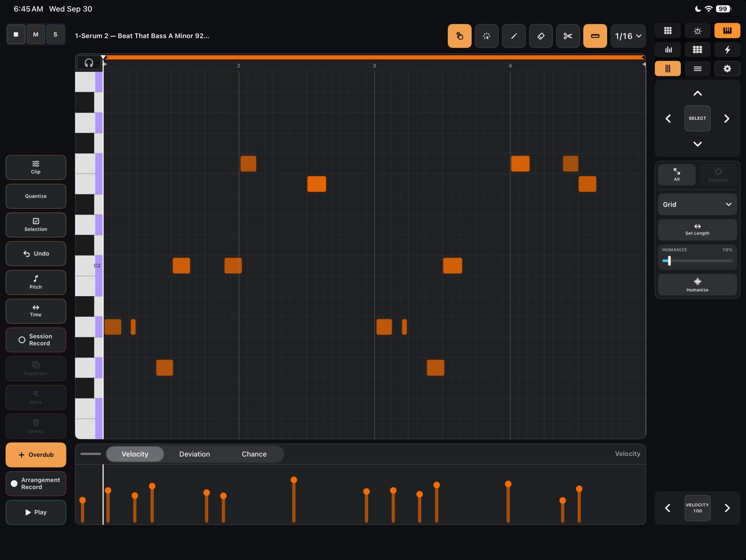Image resolution: width=746 pixels, height=560 pixels.
Task: Click the up navigation arrow
Action: 697,93
